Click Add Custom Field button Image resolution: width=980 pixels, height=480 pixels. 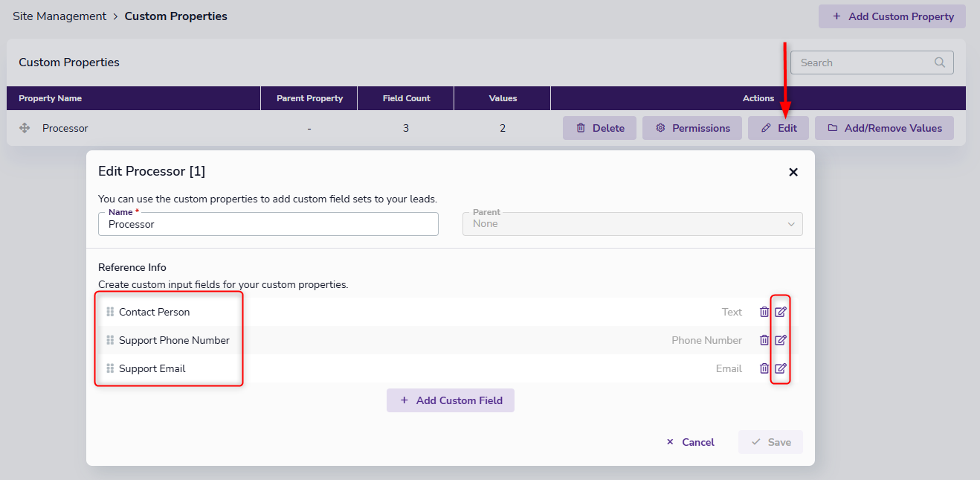tap(451, 400)
